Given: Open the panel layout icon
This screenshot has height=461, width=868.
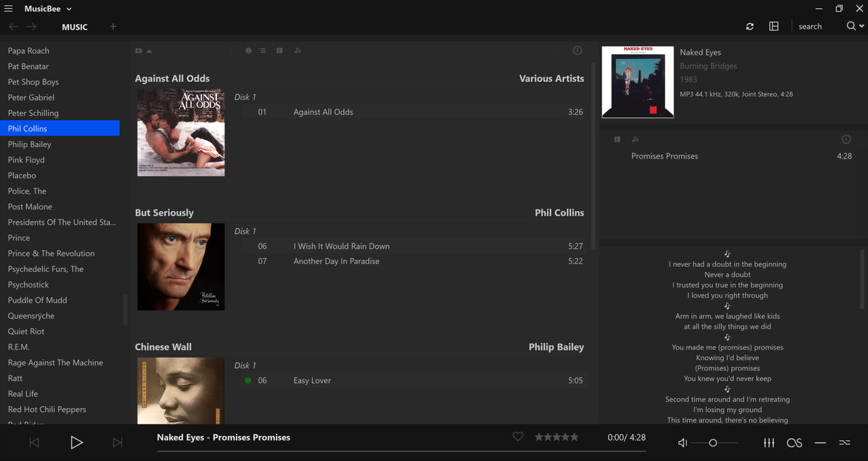Looking at the screenshot, I should pos(774,26).
